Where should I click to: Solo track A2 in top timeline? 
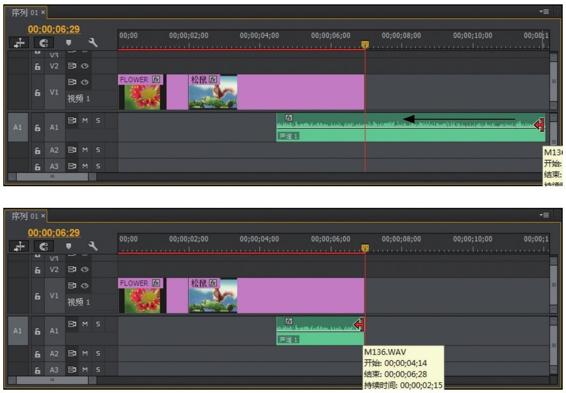[x=98, y=149]
